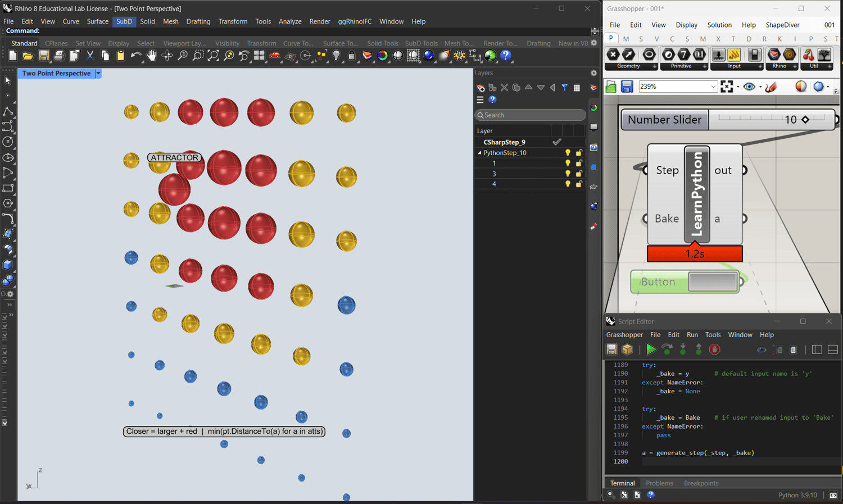Click the Cut scissors icon
Image resolution: width=843 pixels, height=504 pixels.
(x=90, y=56)
